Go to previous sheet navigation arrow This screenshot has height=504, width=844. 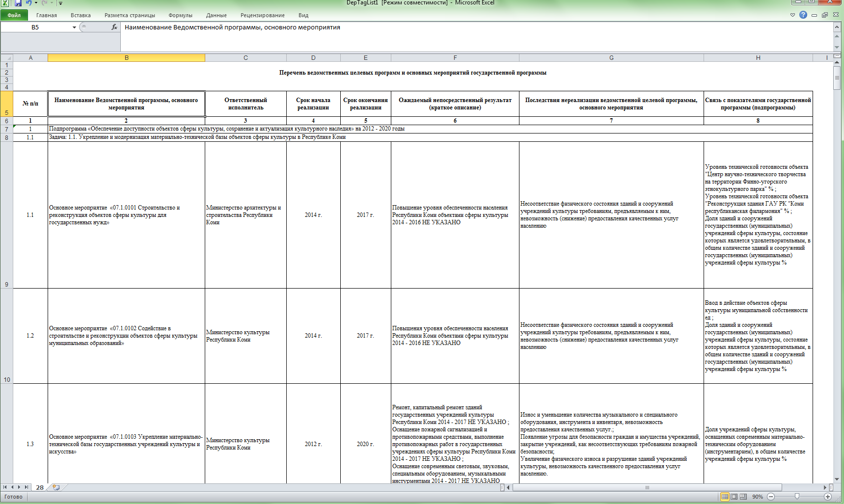(x=12, y=487)
